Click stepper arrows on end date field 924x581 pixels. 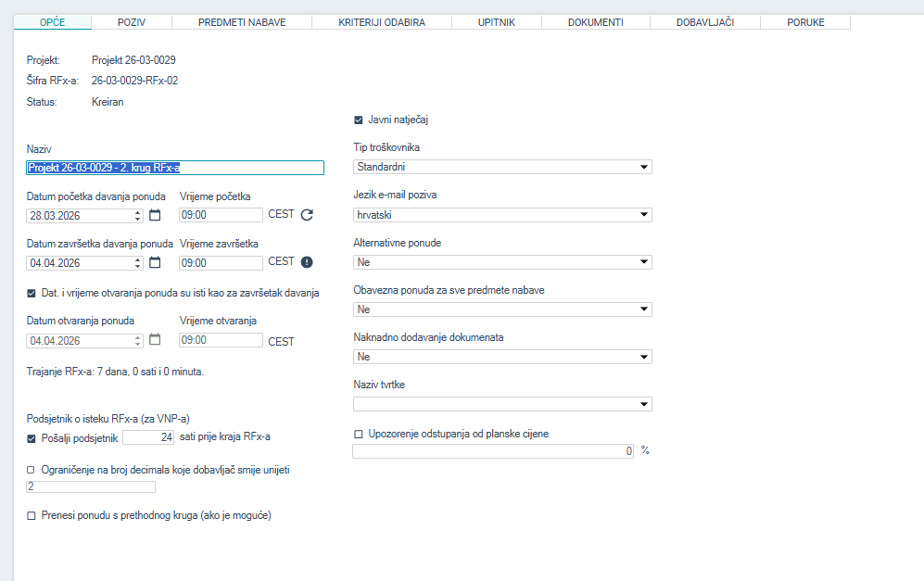point(138,262)
